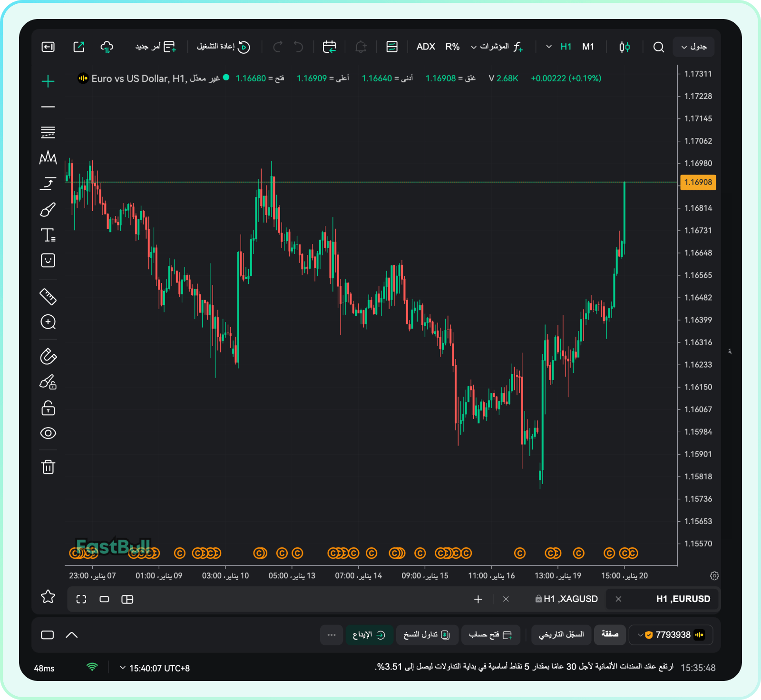The width and height of the screenshot is (761, 700).
Task: Toggle the drawings visibility eye icon
Action: click(48, 433)
